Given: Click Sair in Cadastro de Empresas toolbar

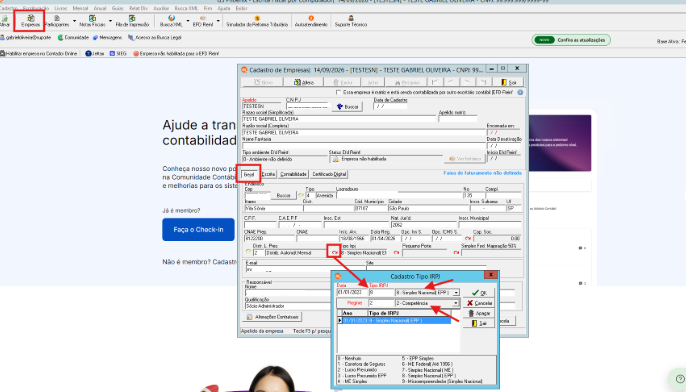Looking at the screenshot, I should pos(508,82).
